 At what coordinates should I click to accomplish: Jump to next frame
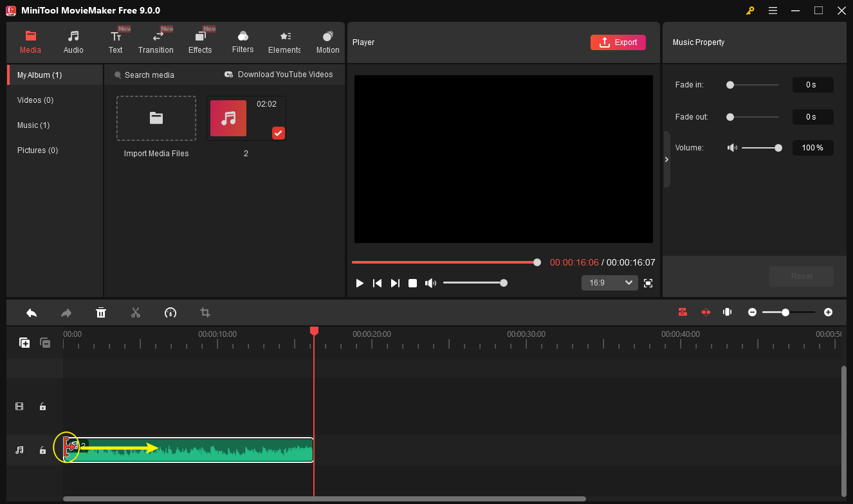click(x=395, y=283)
